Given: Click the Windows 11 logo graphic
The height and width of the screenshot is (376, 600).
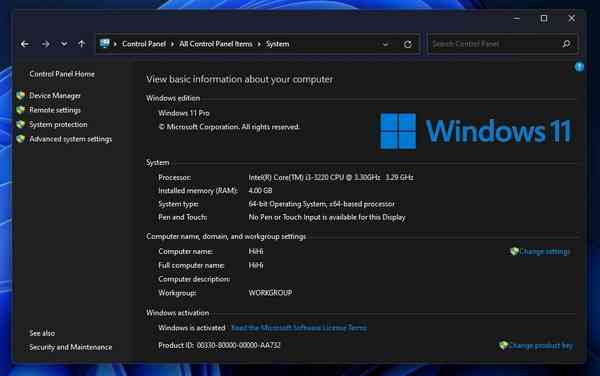Looking at the screenshot, I should (x=476, y=131).
